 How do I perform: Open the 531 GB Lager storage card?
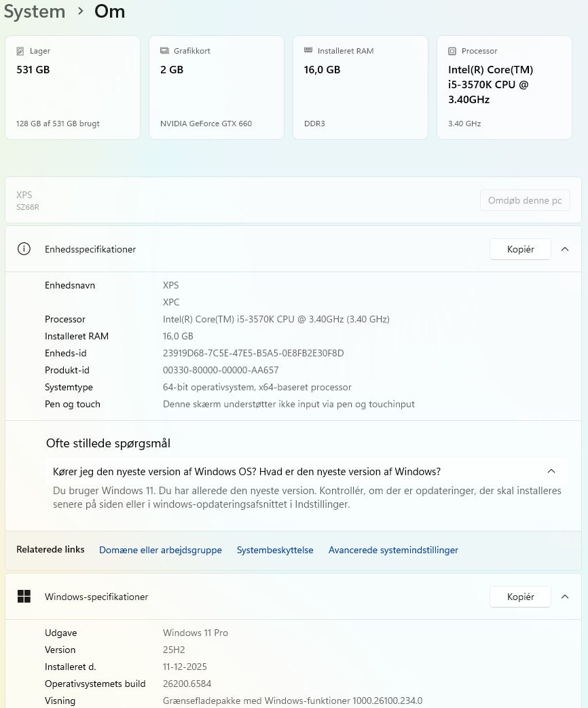73,88
